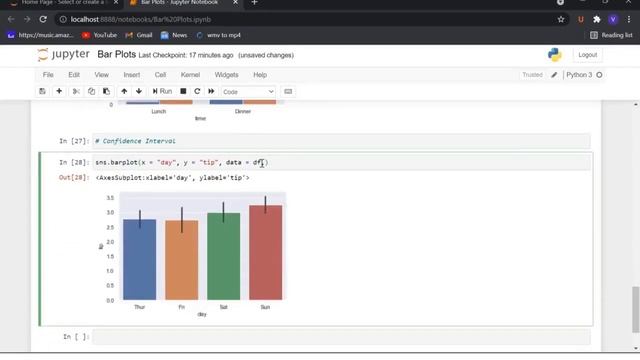Click into the sns.barplot code cell
The image size is (640, 360).
(341, 162)
